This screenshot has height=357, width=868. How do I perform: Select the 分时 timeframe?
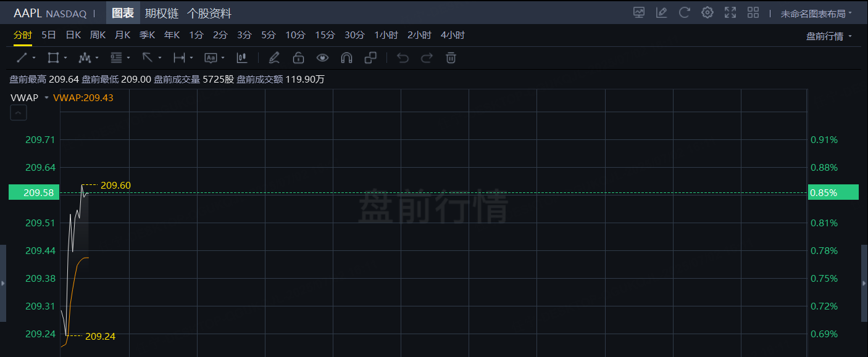pyautogui.click(x=23, y=35)
